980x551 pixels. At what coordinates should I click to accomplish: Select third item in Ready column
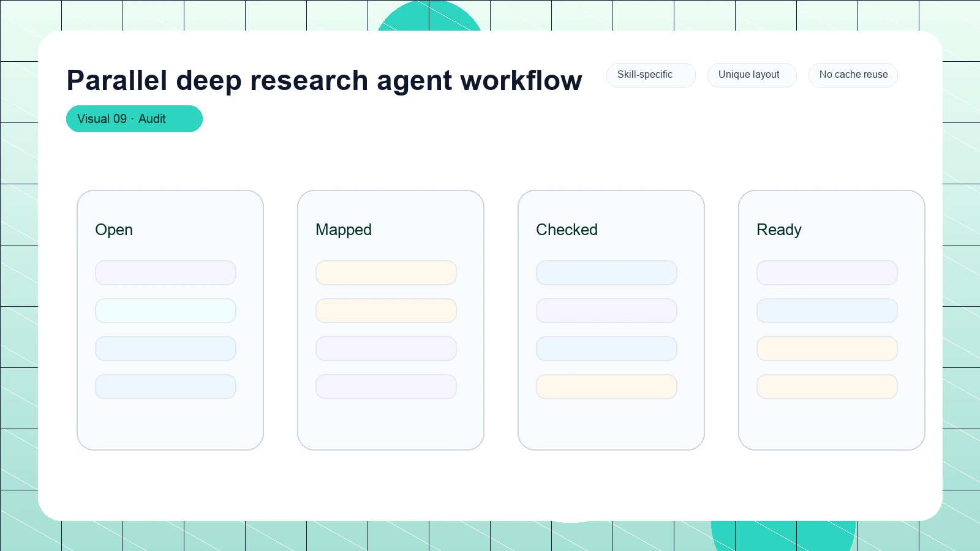[827, 348]
